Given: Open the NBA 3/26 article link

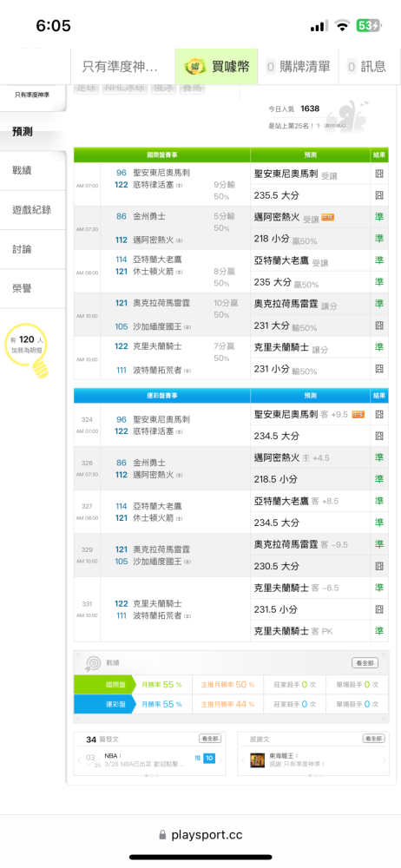Looking at the screenshot, I should tap(146, 759).
